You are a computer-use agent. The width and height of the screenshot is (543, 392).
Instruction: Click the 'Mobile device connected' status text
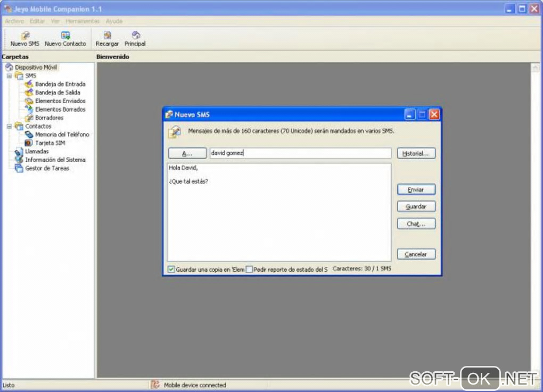click(195, 385)
